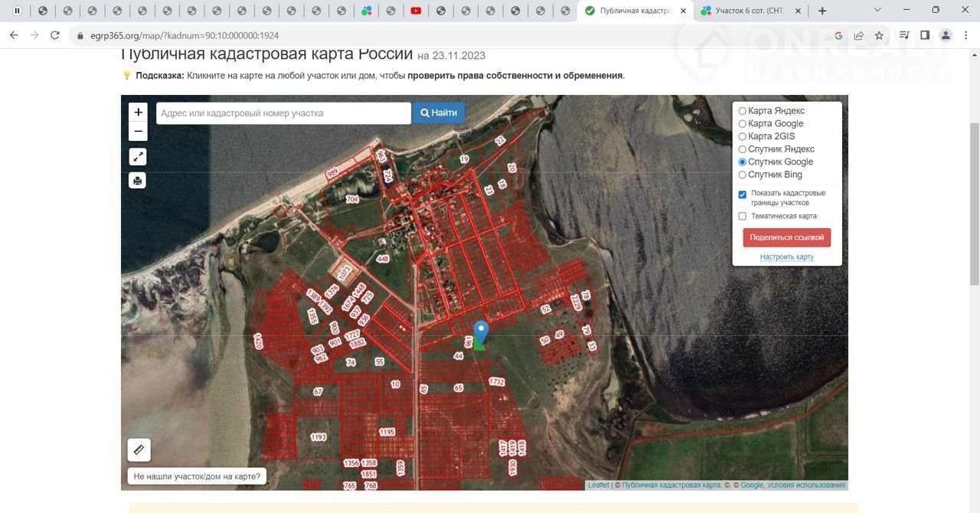Select Карта Яндекс radio option
This screenshot has height=513, width=980.
click(x=742, y=111)
